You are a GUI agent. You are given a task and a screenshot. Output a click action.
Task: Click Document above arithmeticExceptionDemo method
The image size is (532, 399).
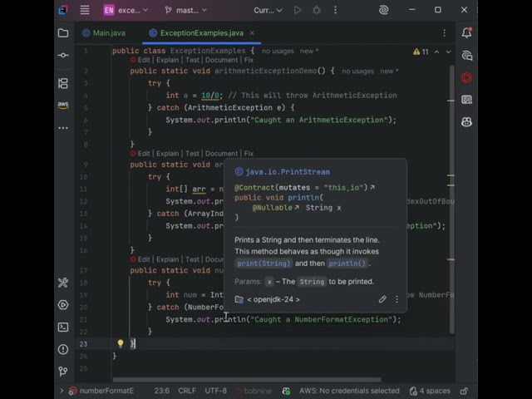point(221,60)
